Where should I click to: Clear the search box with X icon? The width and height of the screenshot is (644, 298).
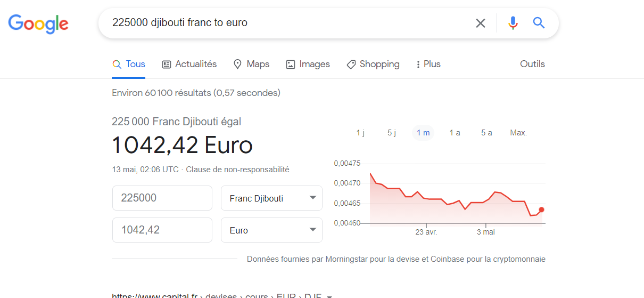480,23
